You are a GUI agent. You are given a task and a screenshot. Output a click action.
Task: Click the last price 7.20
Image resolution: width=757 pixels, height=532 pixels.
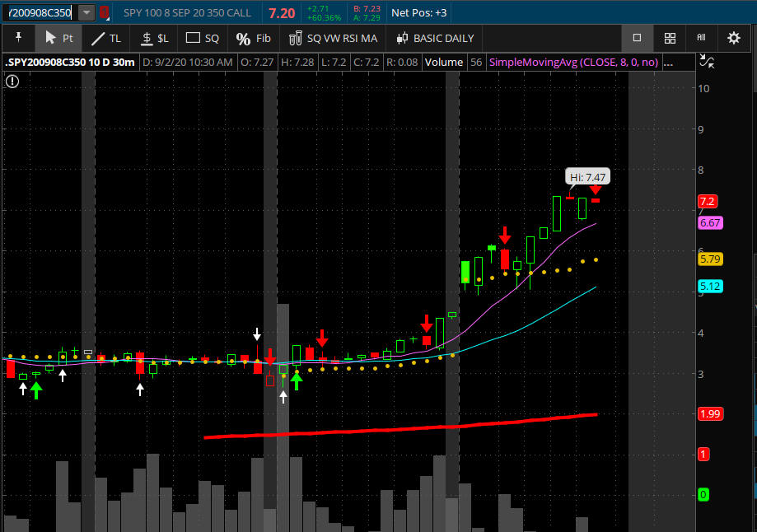pos(282,13)
